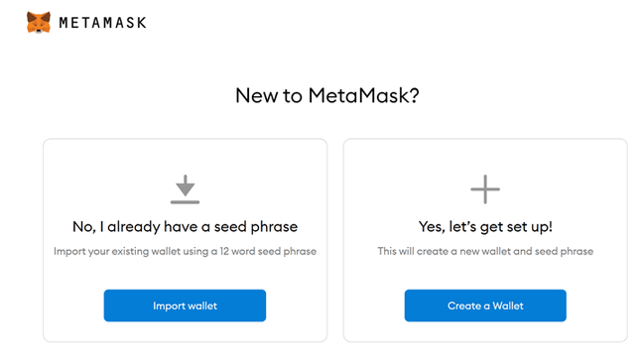Screen dimensions: 643x364
Task: Click the arrowhead of the import icon
Action: (185, 189)
